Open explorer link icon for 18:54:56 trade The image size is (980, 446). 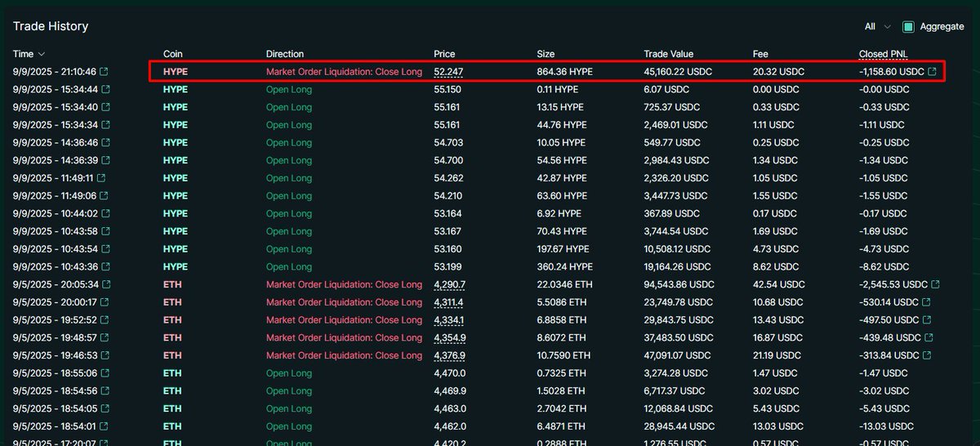(105, 391)
